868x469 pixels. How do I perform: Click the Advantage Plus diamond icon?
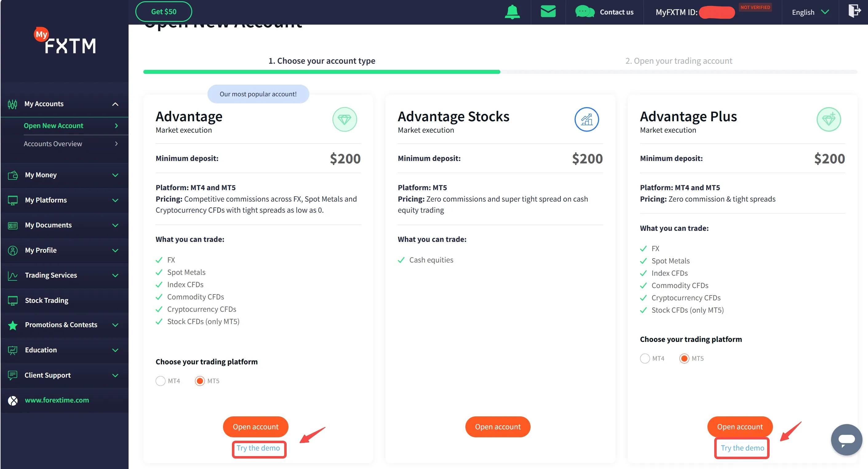click(829, 119)
